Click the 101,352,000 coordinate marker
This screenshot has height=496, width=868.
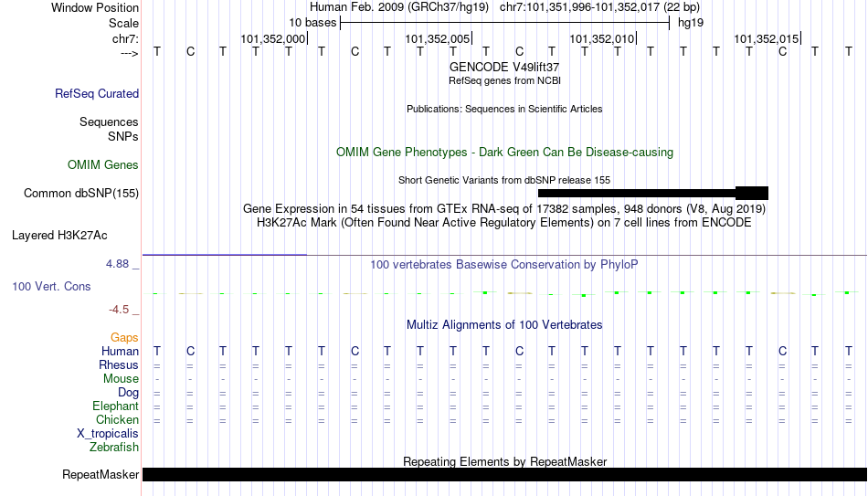[x=273, y=38]
